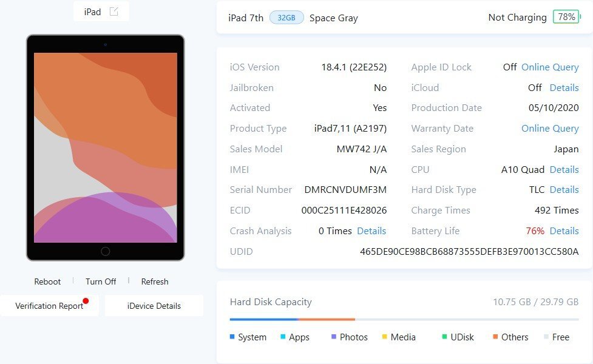Image resolution: width=593 pixels, height=364 pixels.
Task: Click the UDisk green legend swatch
Action: pyautogui.click(x=444, y=337)
